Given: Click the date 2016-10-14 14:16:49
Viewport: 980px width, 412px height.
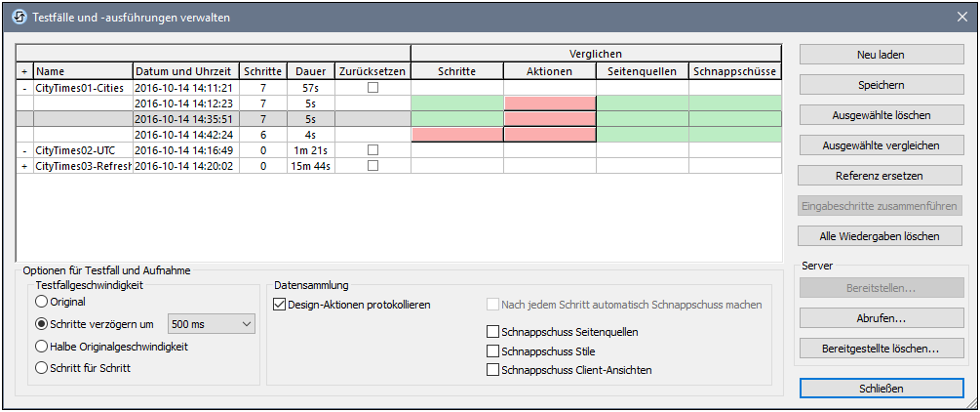Looking at the screenshot, I should click(x=186, y=149).
